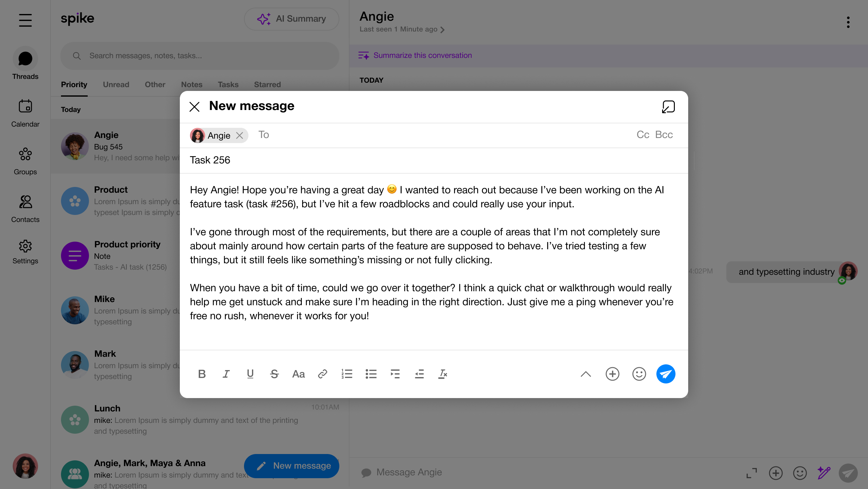Collapse formatting toolbar with up chevron
Viewport: 868px width, 489px height.
coord(586,374)
